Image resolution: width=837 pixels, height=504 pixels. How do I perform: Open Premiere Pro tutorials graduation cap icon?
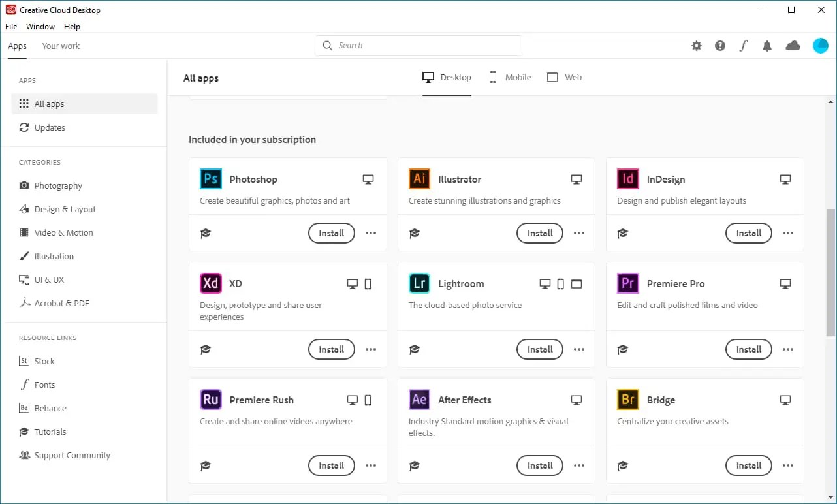623,349
